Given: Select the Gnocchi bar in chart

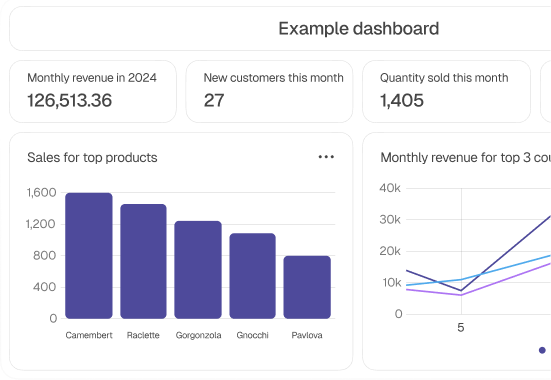Looking at the screenshot, I should (253, 276).
